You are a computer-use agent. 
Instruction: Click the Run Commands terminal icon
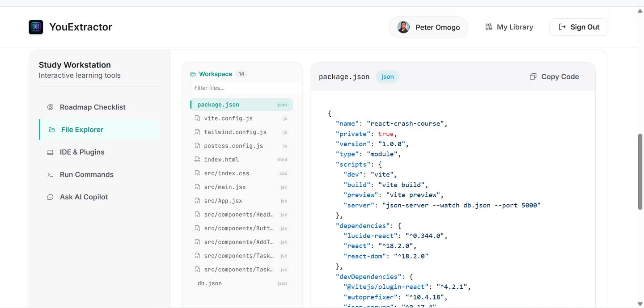point(51,175)
